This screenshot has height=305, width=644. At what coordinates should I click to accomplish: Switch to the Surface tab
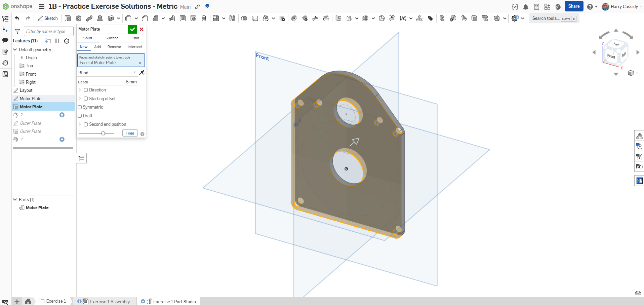[112, 38]
